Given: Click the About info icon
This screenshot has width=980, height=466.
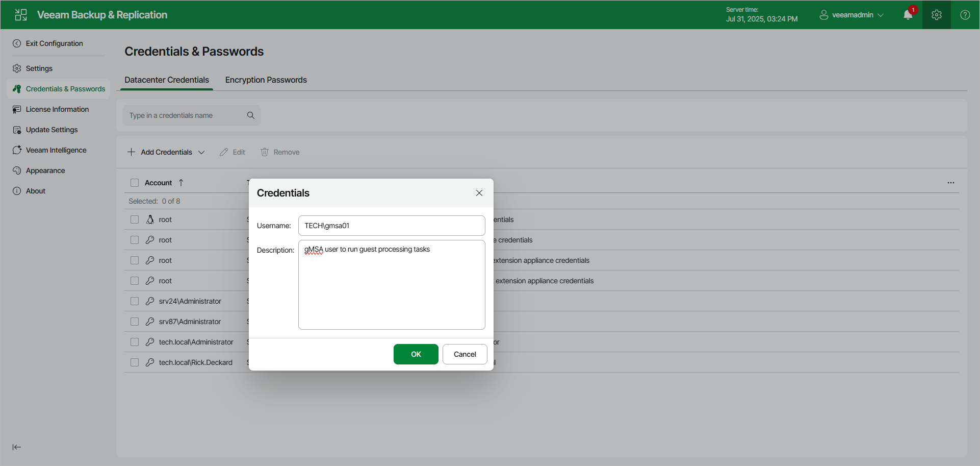Looking at the screenshot, I should coord(17,191).
